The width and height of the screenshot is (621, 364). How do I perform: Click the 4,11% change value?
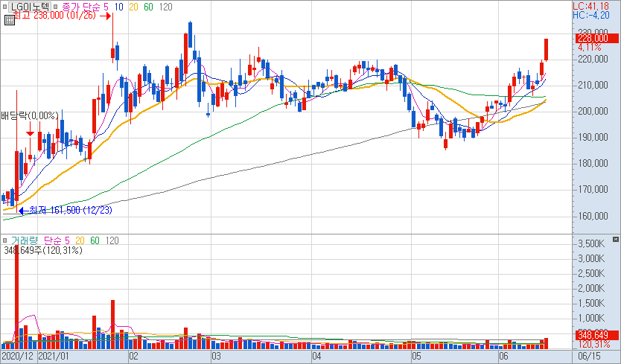click(x=589, y=47)
